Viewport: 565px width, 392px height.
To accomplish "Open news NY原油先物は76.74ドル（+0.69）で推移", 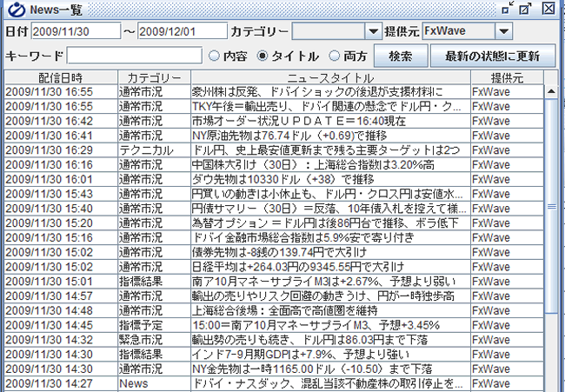I will [x=330, y=136].
